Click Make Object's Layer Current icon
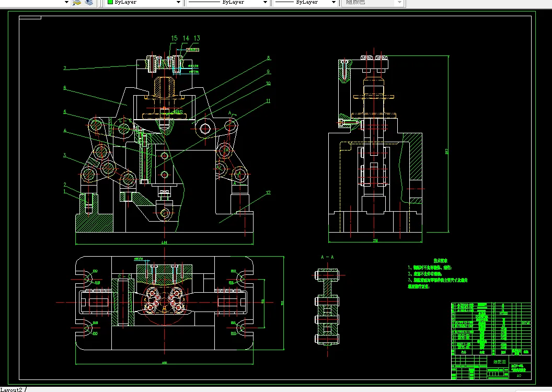552x392 pixels. (77, 2)
